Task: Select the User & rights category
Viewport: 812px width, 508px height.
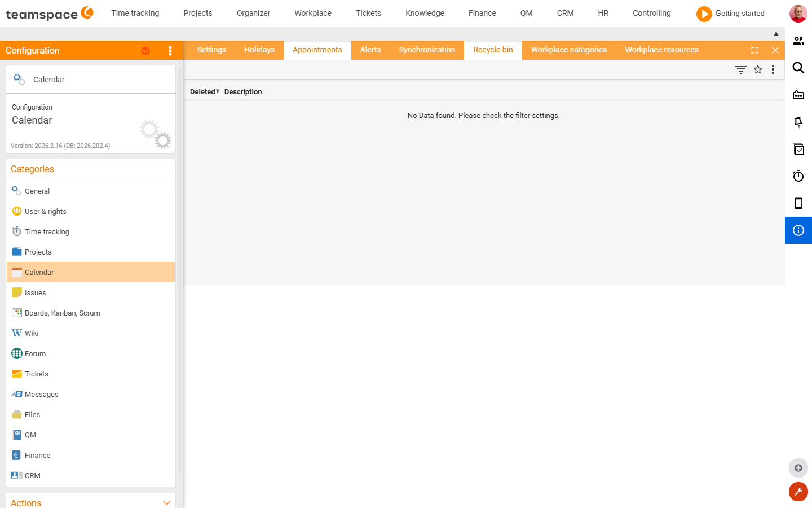Action: point(91,211)
